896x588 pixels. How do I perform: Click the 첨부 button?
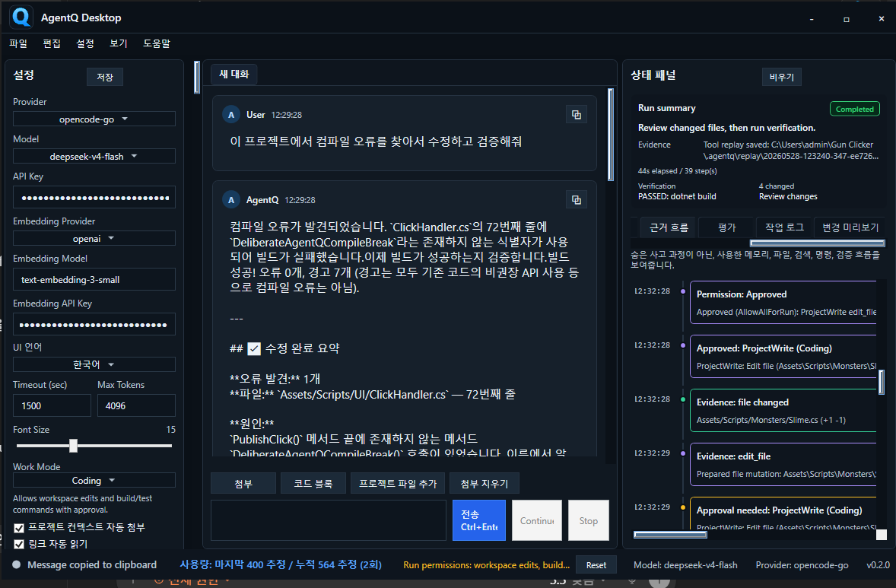coord(243,484)
